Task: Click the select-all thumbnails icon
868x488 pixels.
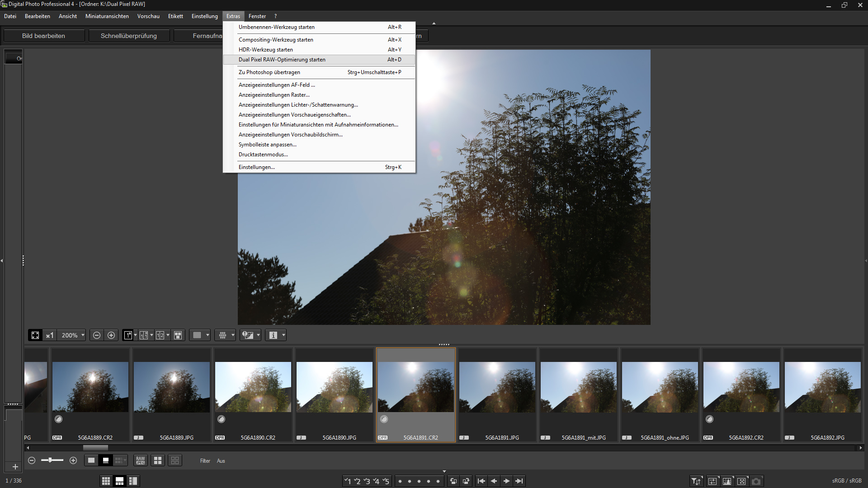Action: [158, 460]
